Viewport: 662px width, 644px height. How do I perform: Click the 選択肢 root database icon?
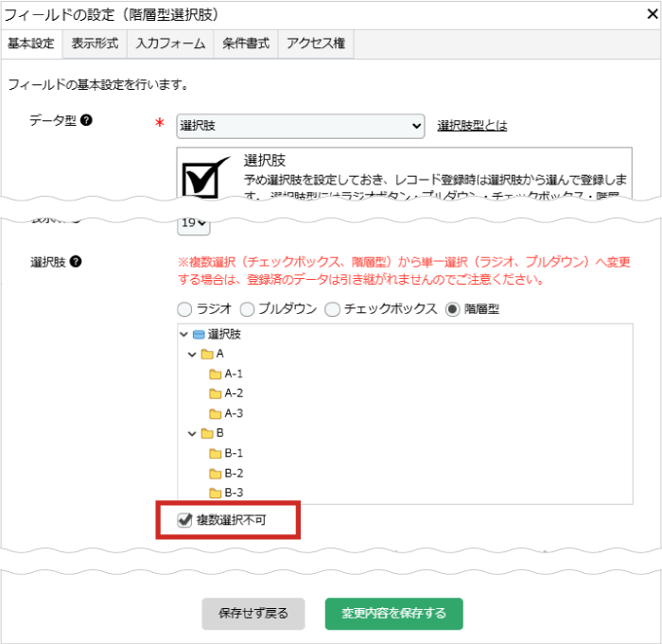pyautogui.click(x=199, y=334)
